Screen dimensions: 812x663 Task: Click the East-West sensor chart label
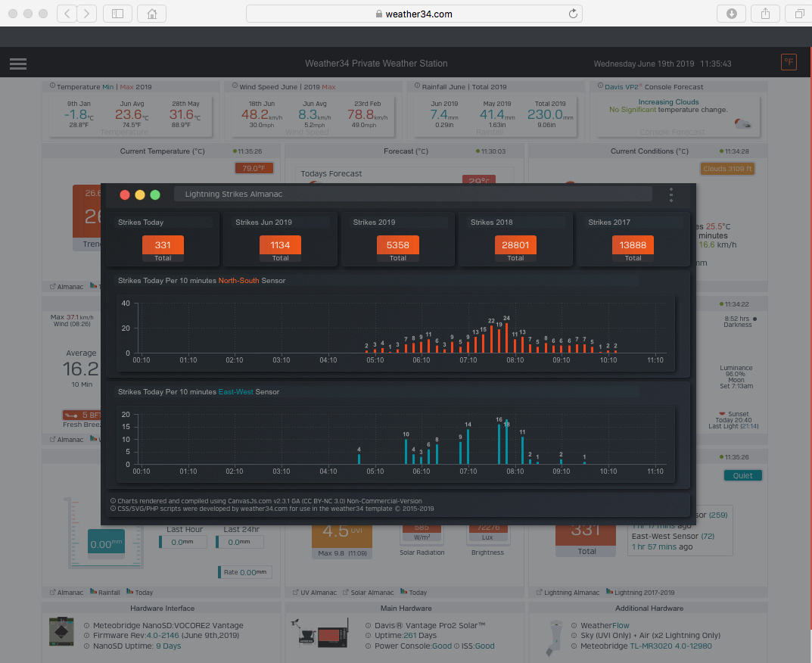pyautogui.click(x=235, y=392)
